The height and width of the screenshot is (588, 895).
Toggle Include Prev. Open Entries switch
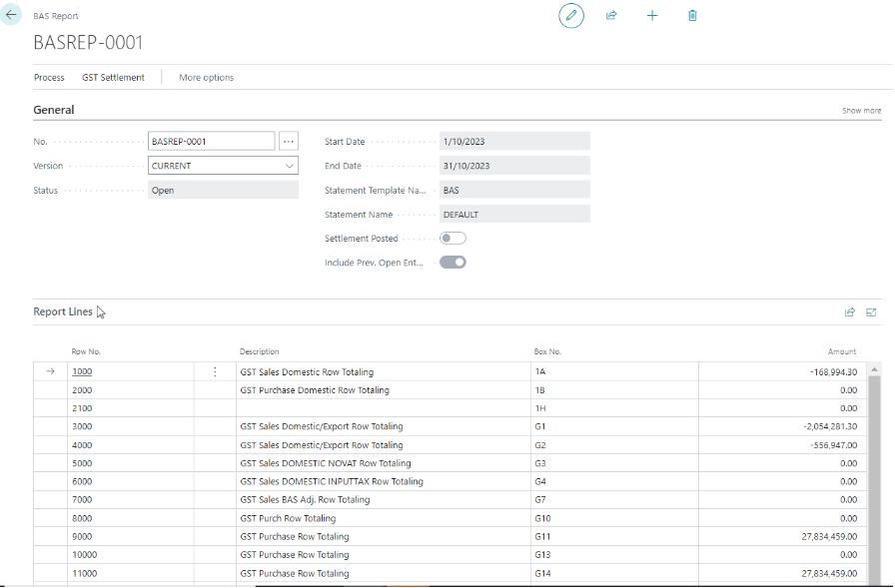click(x=452, y=263)
